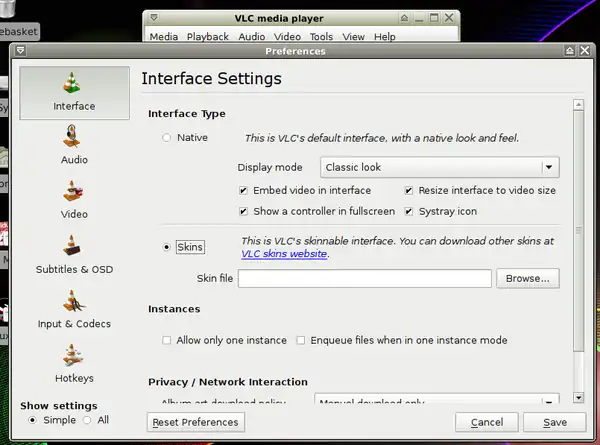The height and width of the screenshot is (445, 600).
Task: Switch Show settings to All
Action: [87, 420]
